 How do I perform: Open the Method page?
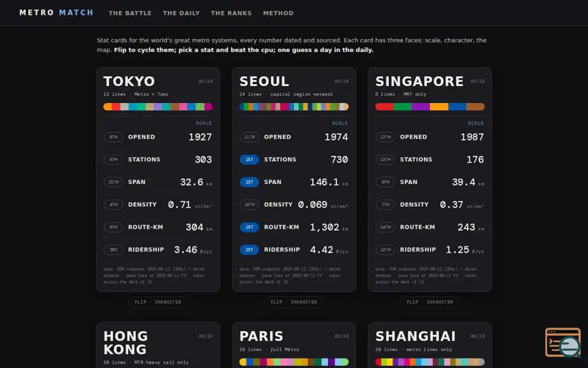click(279, 13)
